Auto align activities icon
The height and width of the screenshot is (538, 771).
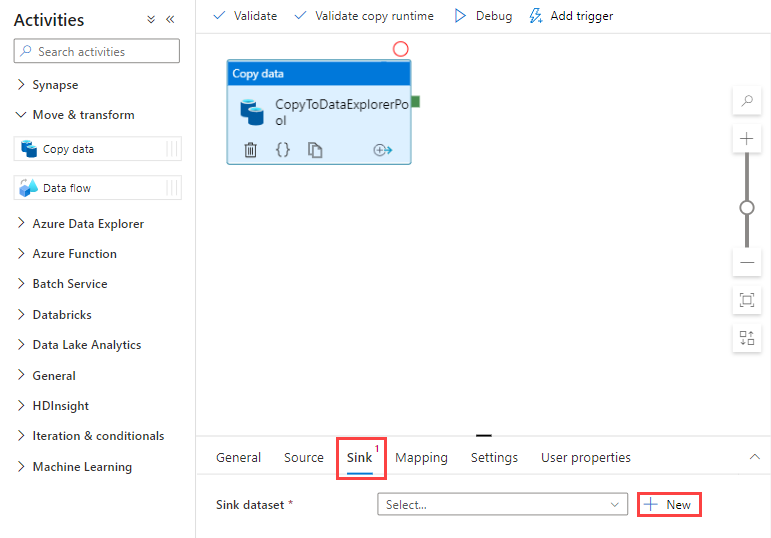click(747, 338)
